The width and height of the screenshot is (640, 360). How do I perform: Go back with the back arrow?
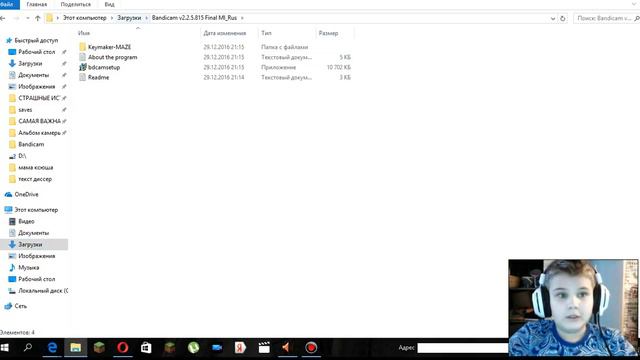tap(3, 18)
